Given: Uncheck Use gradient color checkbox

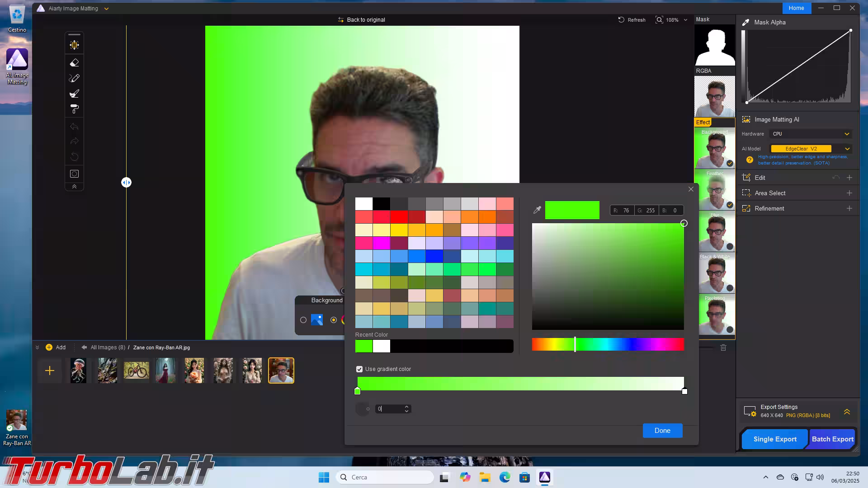Looking at the screenshot, I should [359, 369].
